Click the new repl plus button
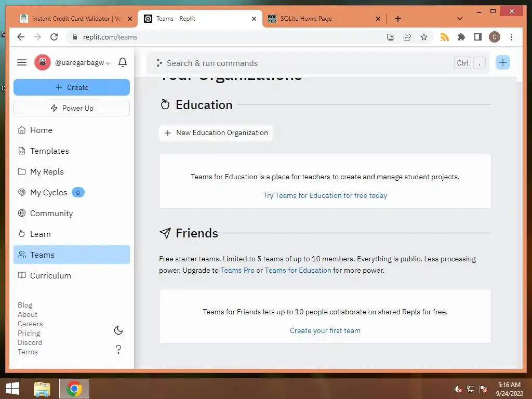 [x=502, y=62]
